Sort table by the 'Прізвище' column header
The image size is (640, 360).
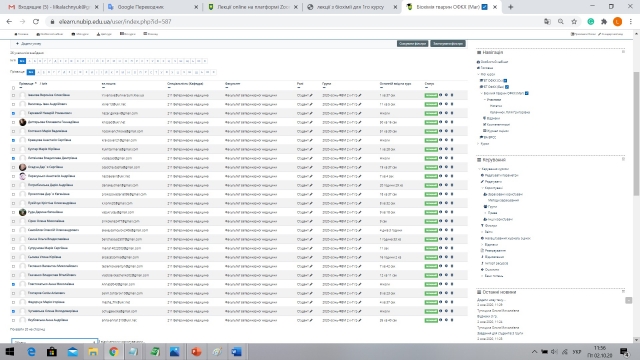coord(26,83)
